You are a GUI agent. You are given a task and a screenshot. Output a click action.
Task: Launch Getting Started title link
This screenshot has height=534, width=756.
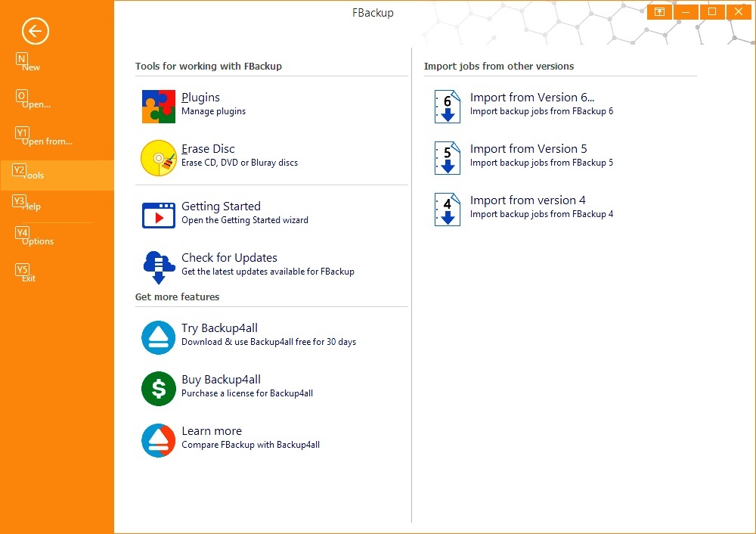point(221,206)
